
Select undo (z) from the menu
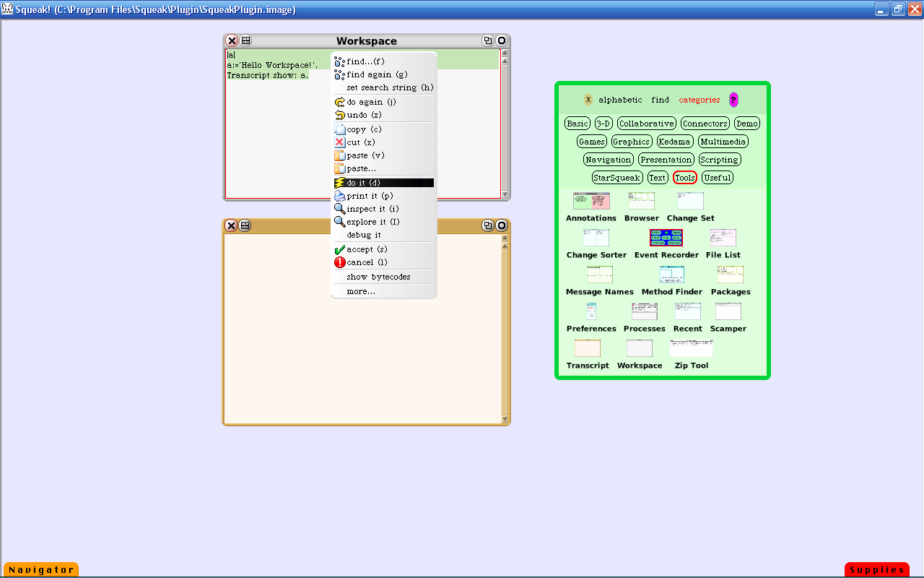click(x=384, y=115)
